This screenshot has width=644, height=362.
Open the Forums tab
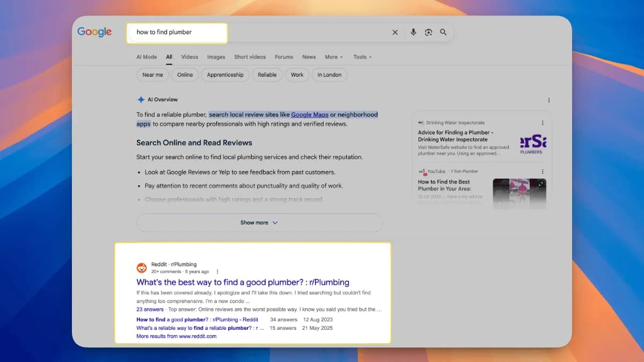284,57
